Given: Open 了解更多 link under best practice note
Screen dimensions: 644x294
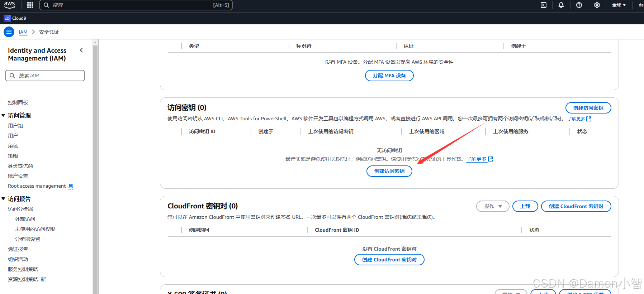Looking at the screenshot, I should click(x=477, y=159).
